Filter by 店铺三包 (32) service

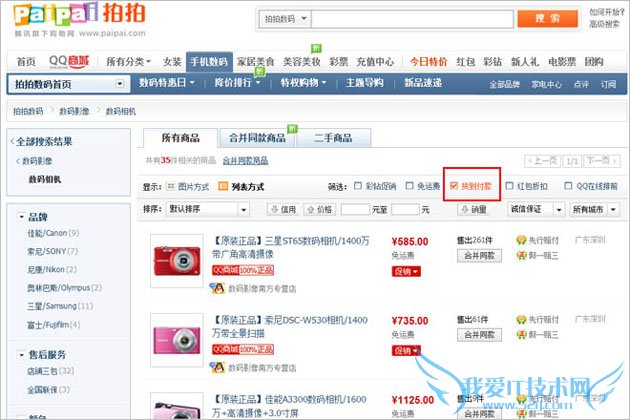(51, 371)
